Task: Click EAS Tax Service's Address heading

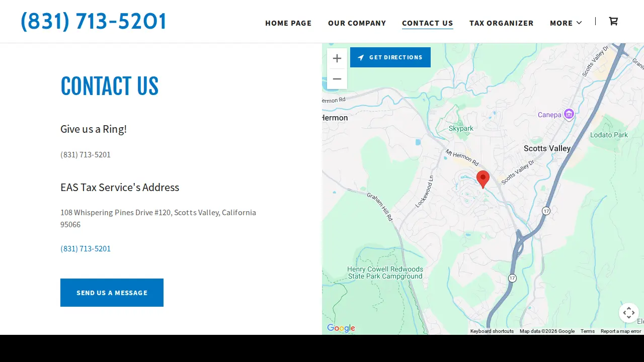Action: (120, 188)
